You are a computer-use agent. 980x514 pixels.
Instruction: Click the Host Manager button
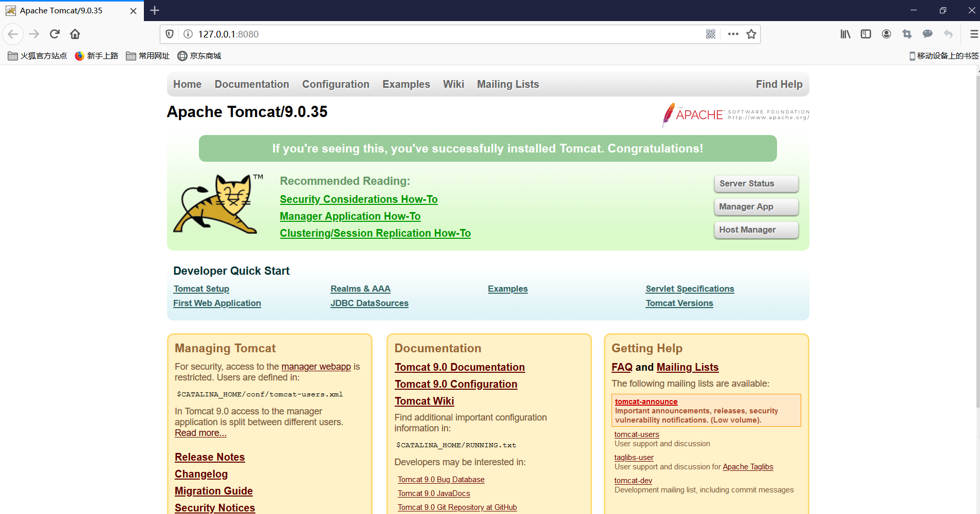coord(756,230)
